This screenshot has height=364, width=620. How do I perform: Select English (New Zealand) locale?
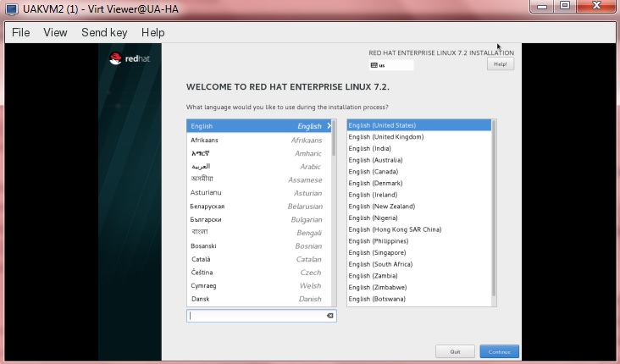click(419, 206)
